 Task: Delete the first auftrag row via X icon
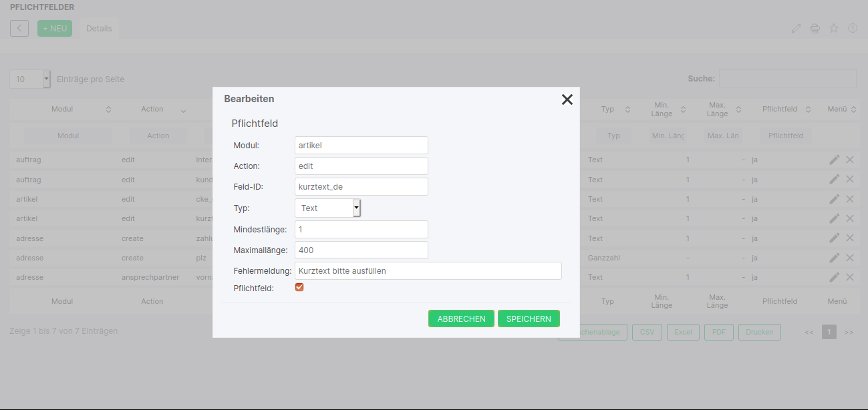(x=850, y=160)
